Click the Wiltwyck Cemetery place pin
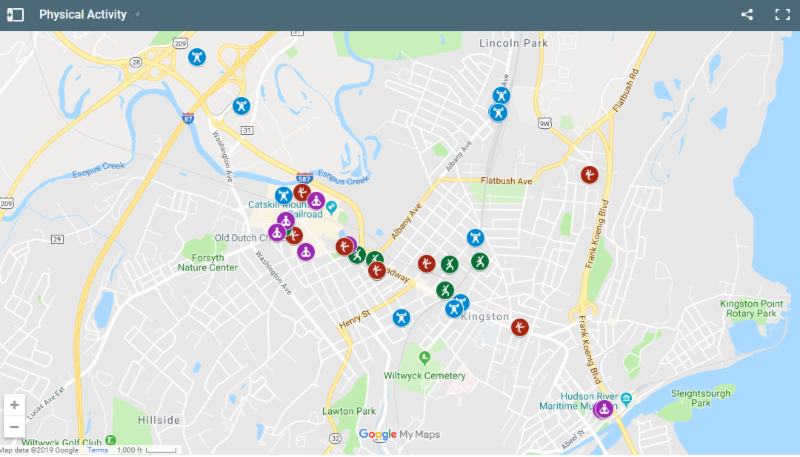The image size is (800, 457). coord(424,357)
